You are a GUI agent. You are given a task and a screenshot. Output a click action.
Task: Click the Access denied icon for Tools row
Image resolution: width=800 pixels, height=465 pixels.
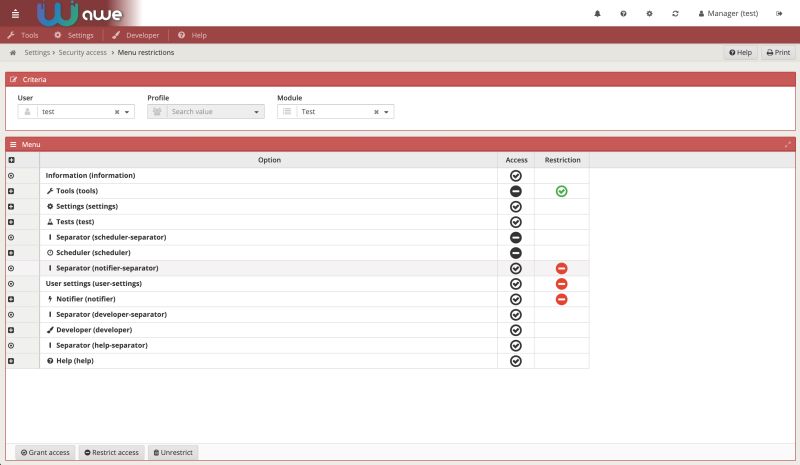(x=516, y=191)
